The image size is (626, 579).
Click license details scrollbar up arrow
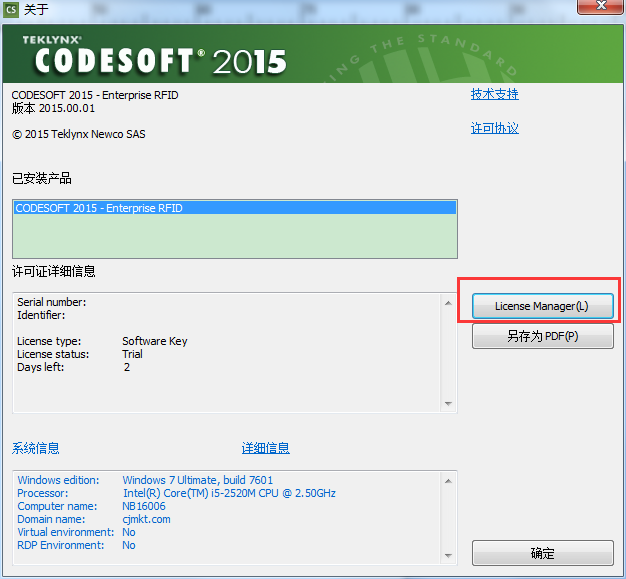tap(448, 303)
